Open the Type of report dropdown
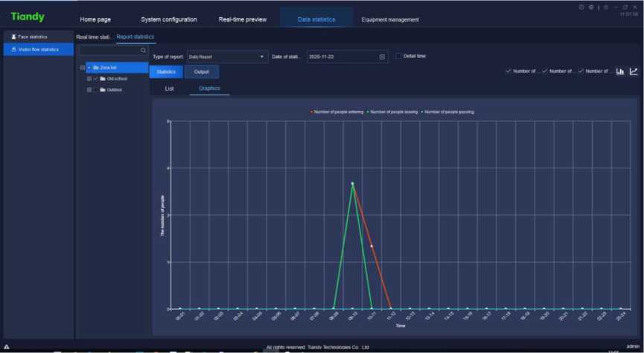The image size is (644, 353). [227, 57]
